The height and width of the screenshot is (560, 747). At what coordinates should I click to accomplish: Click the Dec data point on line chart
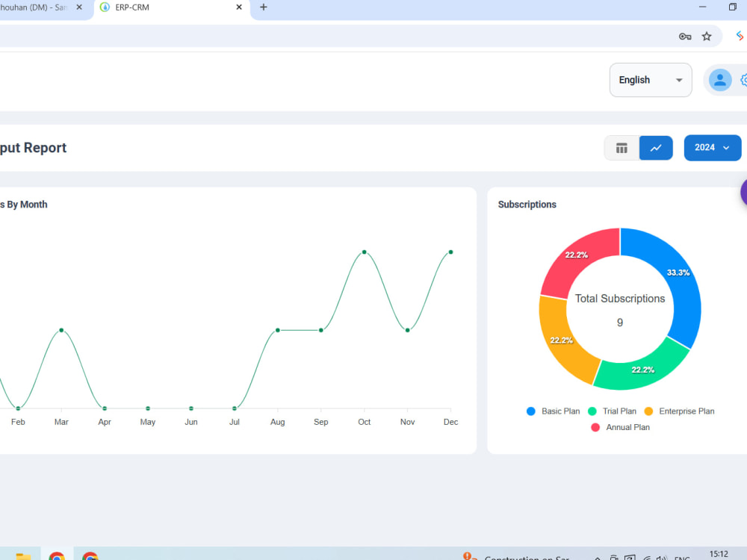[450, 252]
